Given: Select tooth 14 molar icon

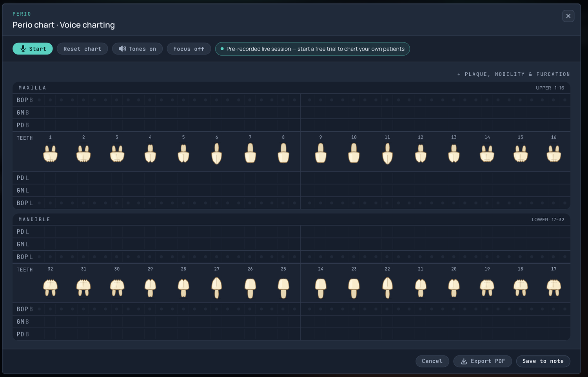Looking at the screenshot, I should (487, 153).
